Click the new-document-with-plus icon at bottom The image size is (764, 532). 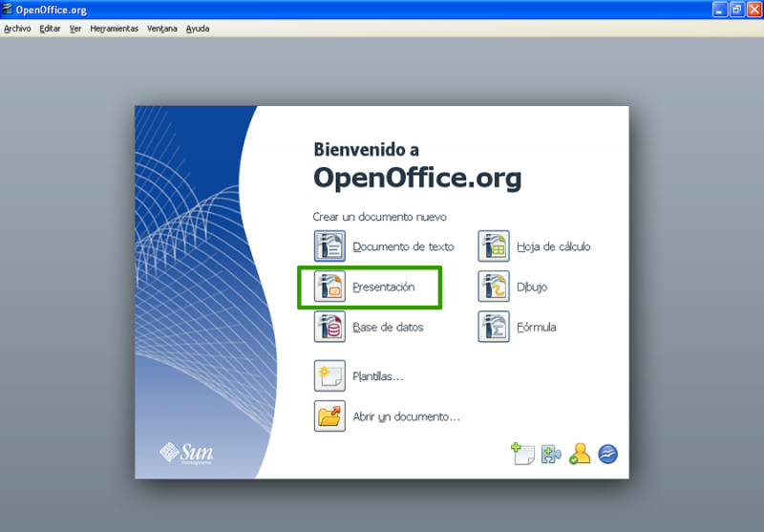tap(522, 454)
